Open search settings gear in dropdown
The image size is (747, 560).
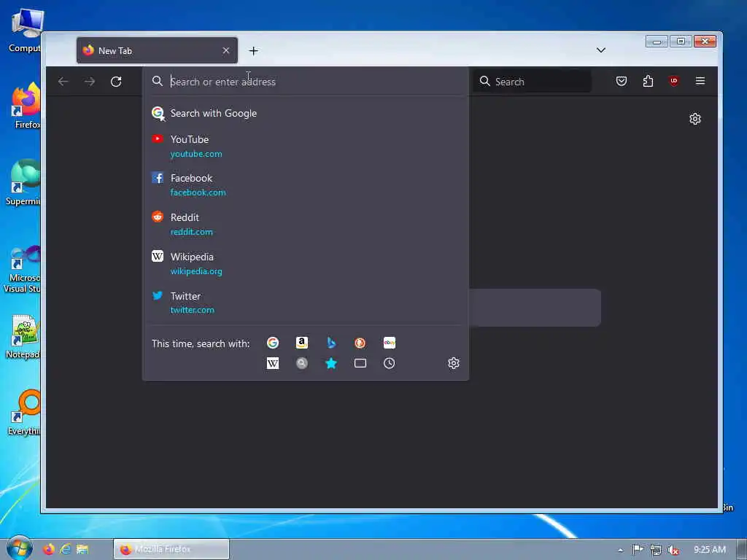(454, 363)
